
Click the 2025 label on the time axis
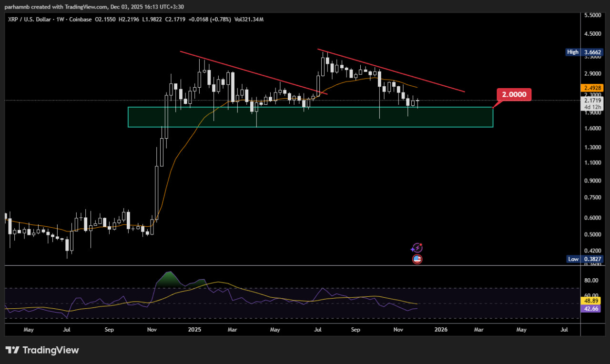tap(194, 329)
